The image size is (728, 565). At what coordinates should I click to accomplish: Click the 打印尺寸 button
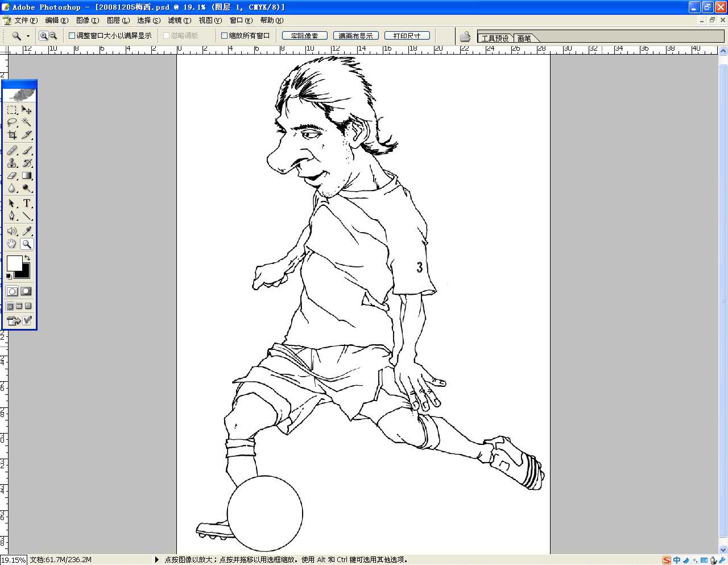[x=407, y=36]
